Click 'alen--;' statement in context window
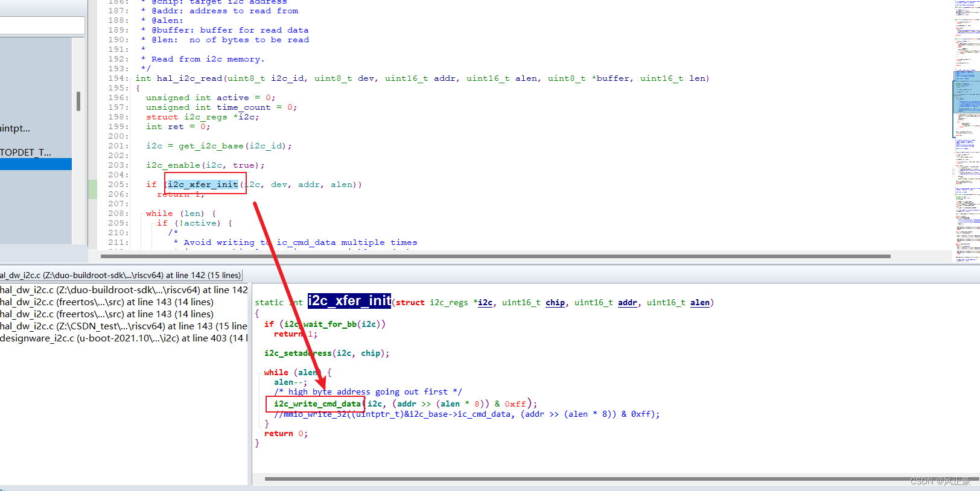This screenshot has width=980, height=491. tap(290, 382)
